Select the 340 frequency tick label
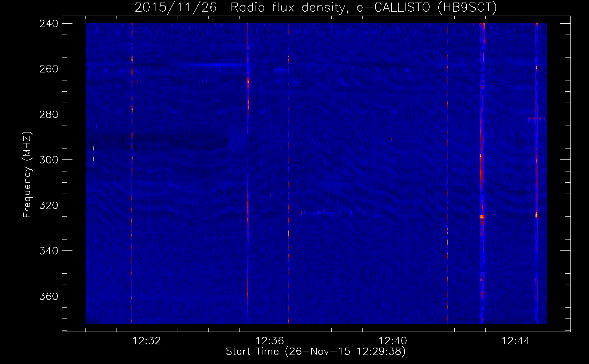This screenshot has height=364, width=589. tap(49, 251)
